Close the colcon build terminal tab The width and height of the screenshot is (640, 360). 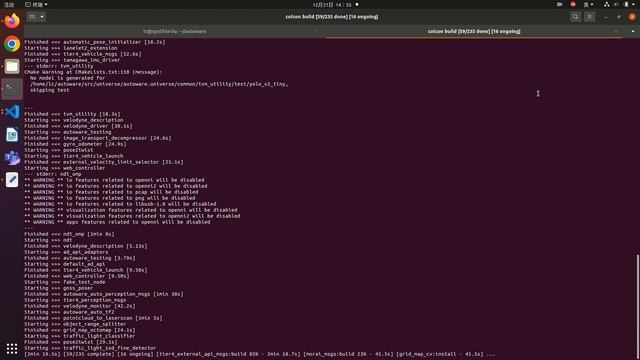(616, 31)
